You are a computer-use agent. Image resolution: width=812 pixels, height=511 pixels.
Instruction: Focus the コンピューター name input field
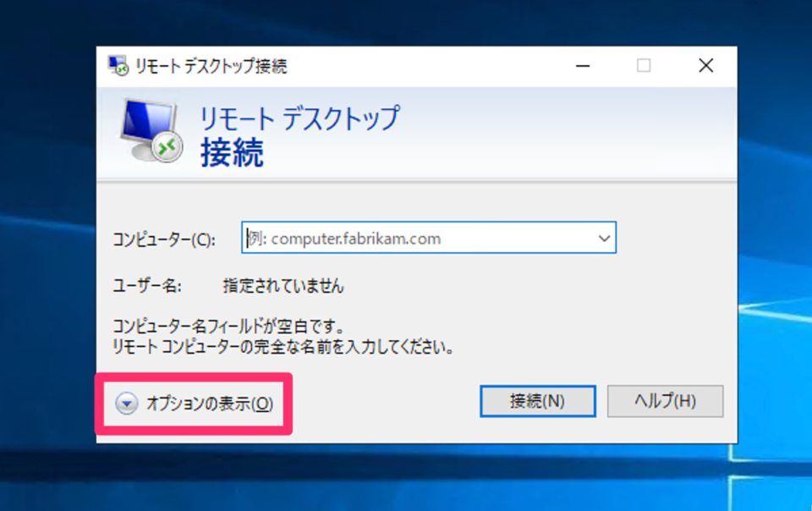[x=428, y=238]
